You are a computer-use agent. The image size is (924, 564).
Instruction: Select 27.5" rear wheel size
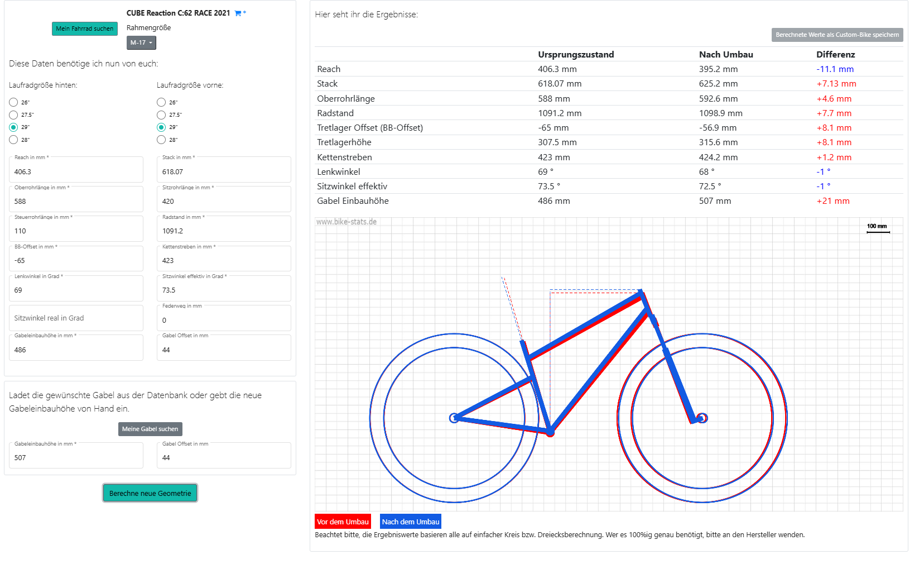point(13,114)
